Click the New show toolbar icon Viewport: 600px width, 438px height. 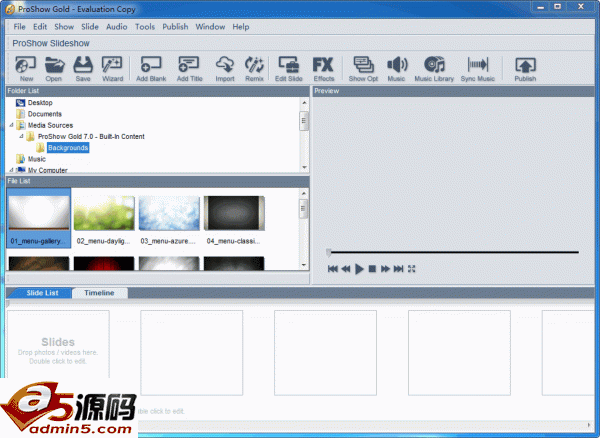tap(26, 69)
